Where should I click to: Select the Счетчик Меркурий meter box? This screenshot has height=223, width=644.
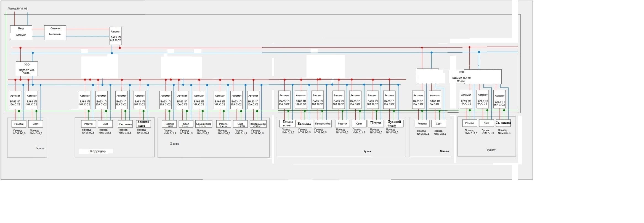tap(55, 32)
